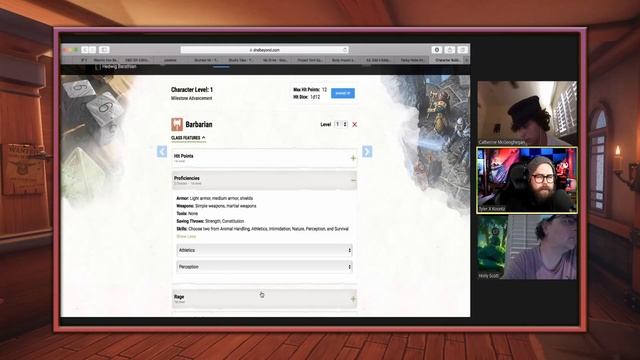The width and height of the screenshot is (640, 360).
Task: Click the Milestone Advancement text
Action: click(x=191, y=98)
